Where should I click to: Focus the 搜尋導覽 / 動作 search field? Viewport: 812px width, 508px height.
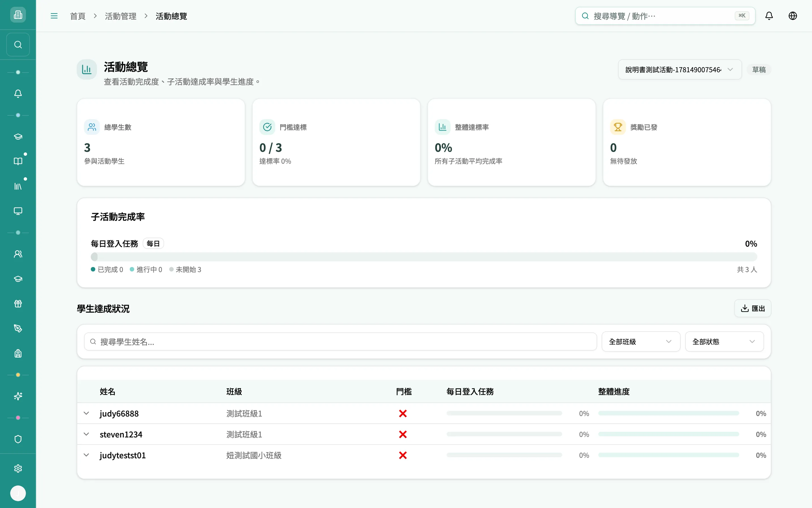click(x=665, y=16)
